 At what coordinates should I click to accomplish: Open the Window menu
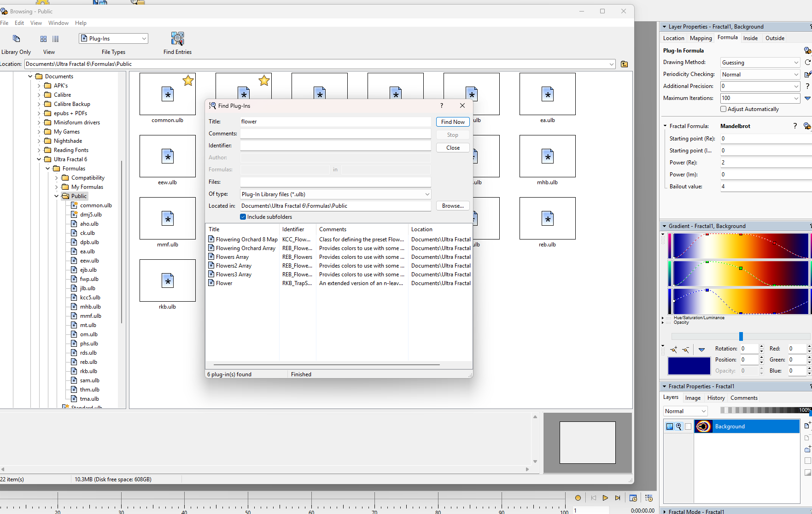58,23
